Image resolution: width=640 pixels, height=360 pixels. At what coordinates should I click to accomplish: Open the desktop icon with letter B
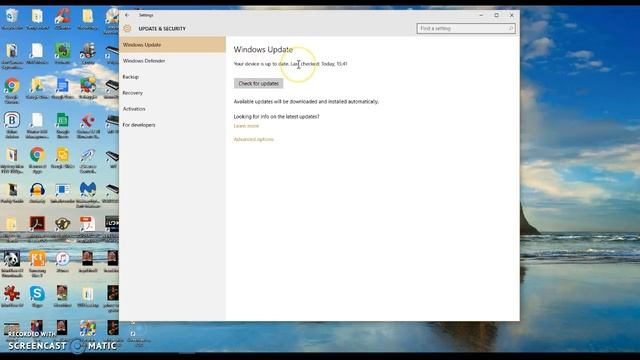12,121
